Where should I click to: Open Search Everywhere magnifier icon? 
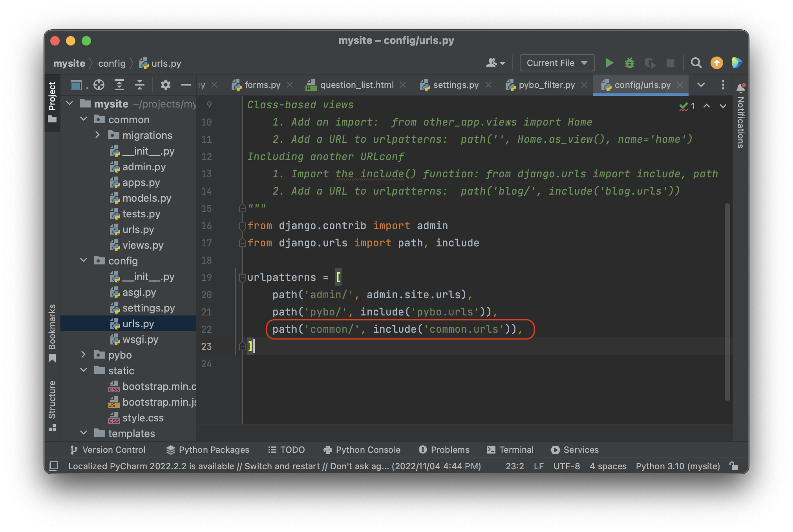pos(696,63)
